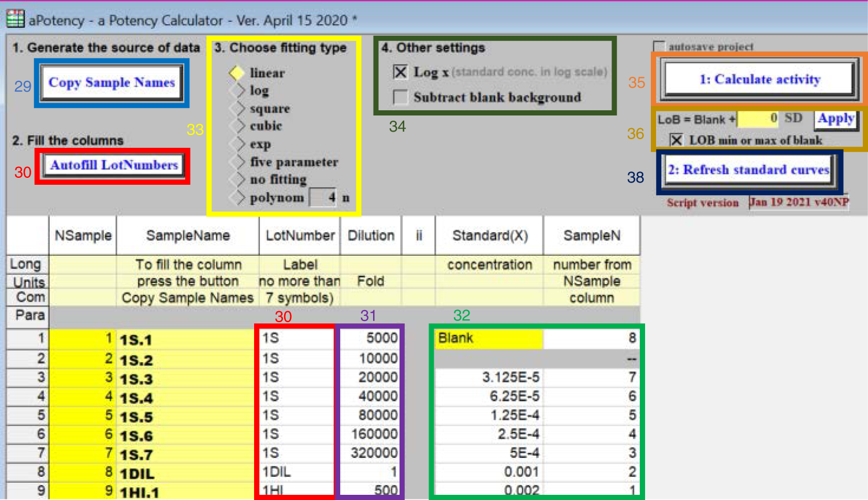Select the no fitting option
This screenshot has height=500, width=868.
tap(237, 180)
